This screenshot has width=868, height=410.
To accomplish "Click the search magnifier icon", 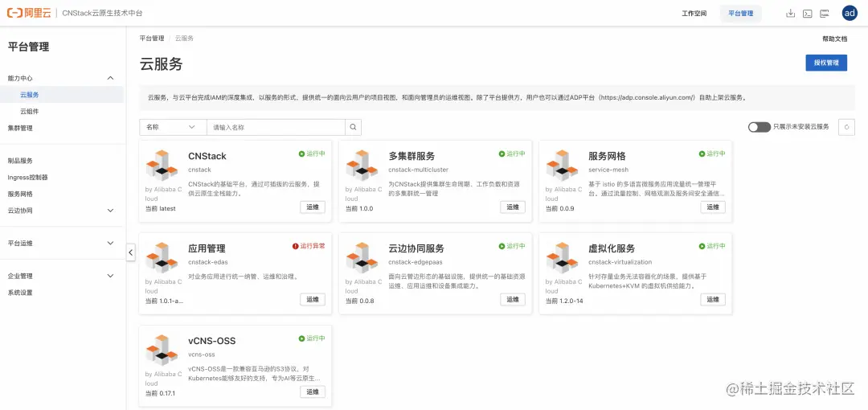I will (353, 128).
